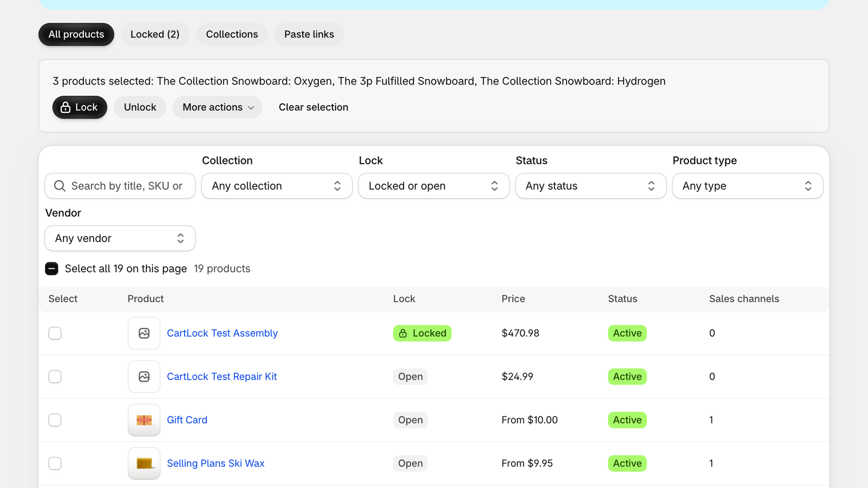
Task: Click the Price column header
Action: point(513,299)
